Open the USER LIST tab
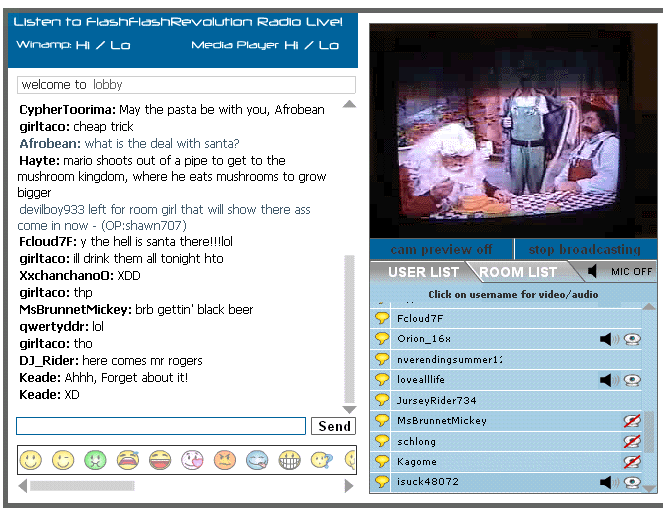 (x=423, y=272)
